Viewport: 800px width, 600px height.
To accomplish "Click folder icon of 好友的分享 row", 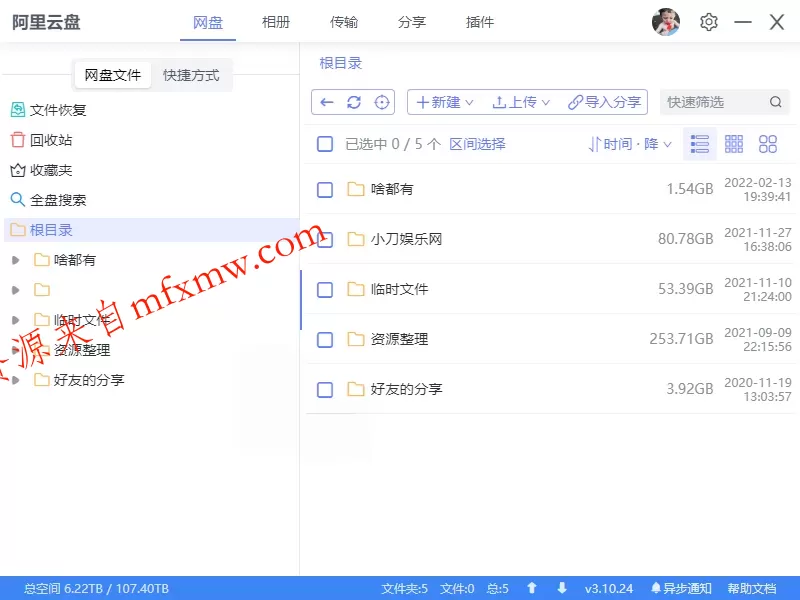I will (x=355, y=389).
